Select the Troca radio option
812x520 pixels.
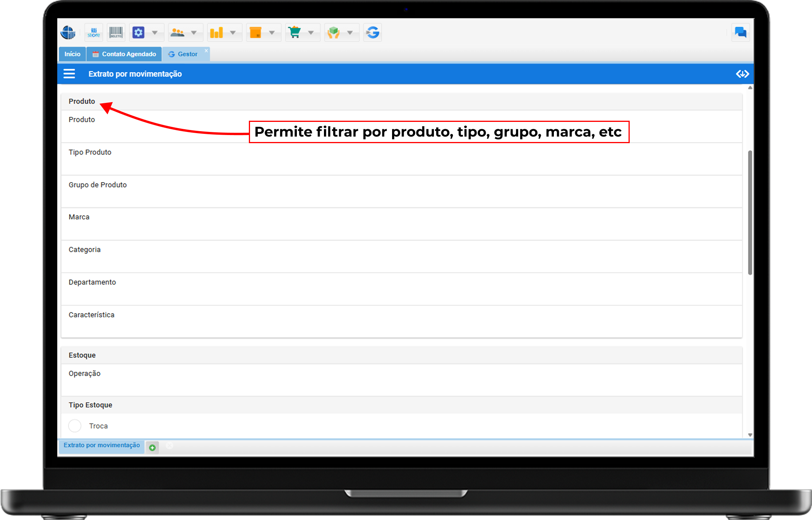click(x=75, y=426)
